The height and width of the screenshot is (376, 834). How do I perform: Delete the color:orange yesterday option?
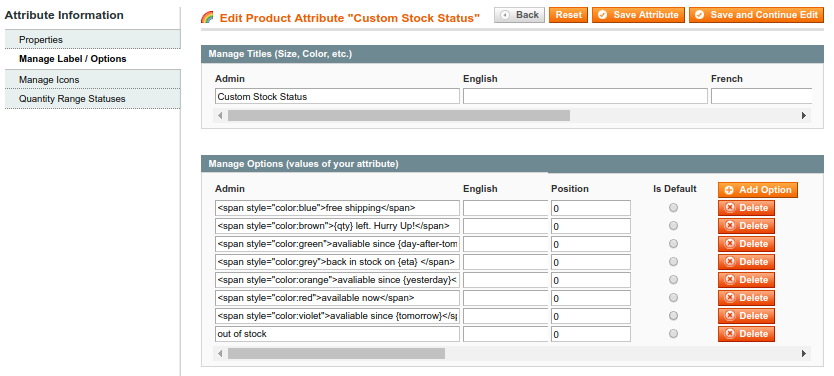[x=746, y=280]
